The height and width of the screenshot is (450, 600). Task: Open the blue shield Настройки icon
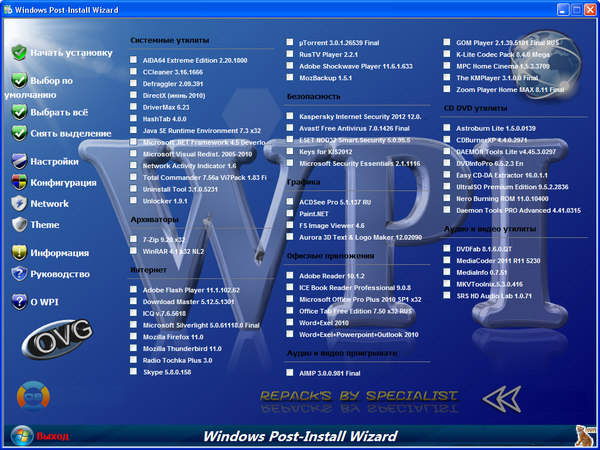(19, 161)
